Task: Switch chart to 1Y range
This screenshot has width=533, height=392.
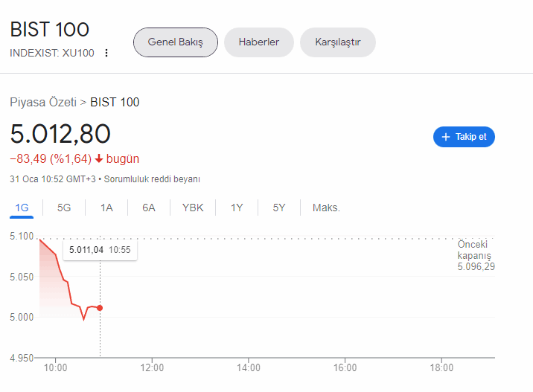Action: (x=237, y=208)
